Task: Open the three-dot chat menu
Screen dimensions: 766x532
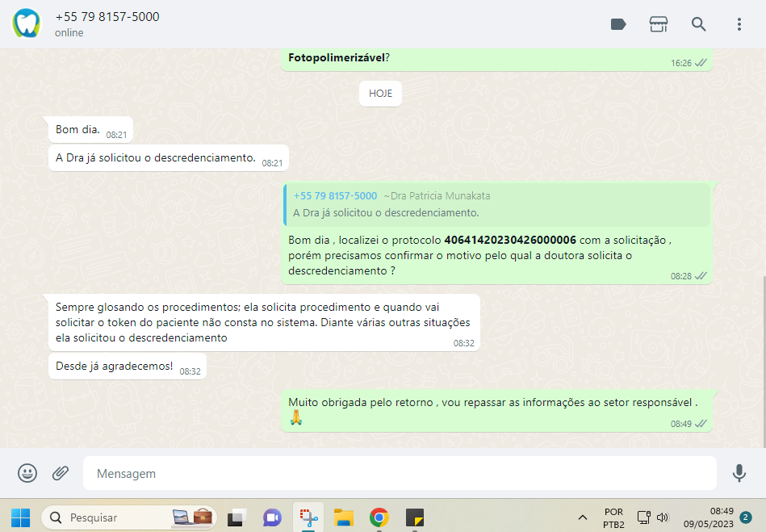Action: 739,24
